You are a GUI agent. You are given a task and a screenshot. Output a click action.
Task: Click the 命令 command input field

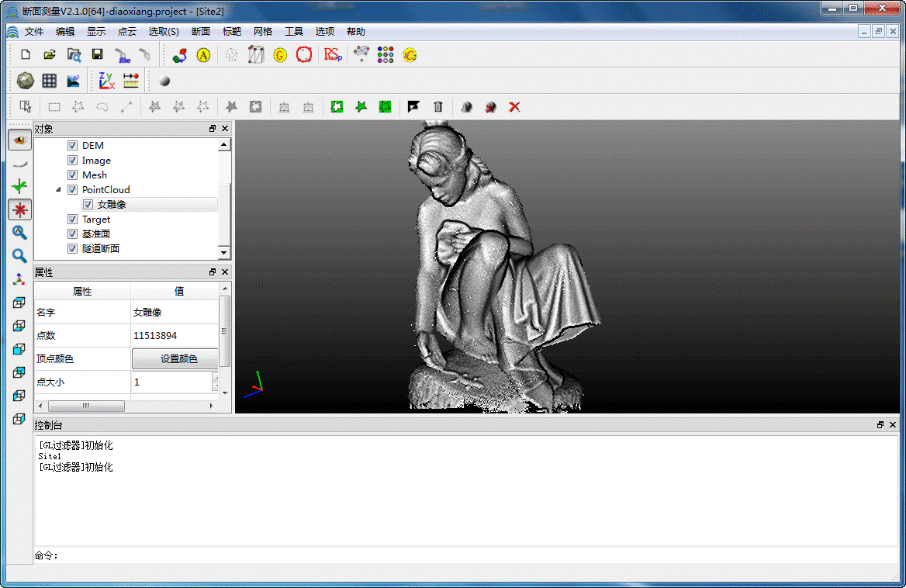tap(465, 555)
